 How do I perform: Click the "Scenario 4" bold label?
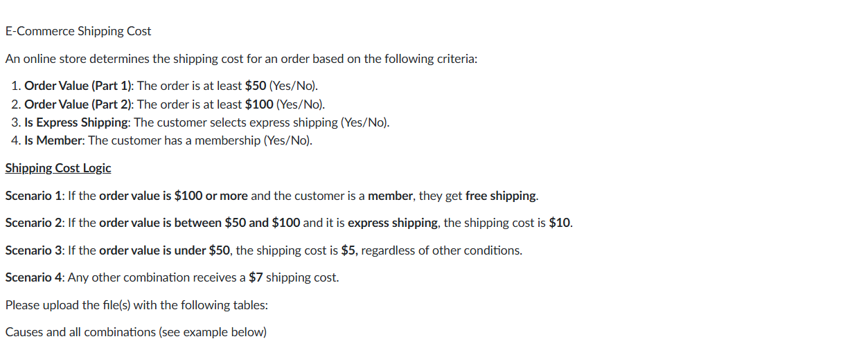coord(33,277)
